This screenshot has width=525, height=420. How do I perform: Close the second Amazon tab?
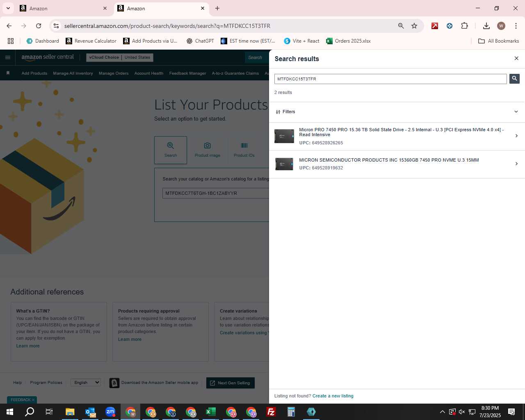point(203,8)
